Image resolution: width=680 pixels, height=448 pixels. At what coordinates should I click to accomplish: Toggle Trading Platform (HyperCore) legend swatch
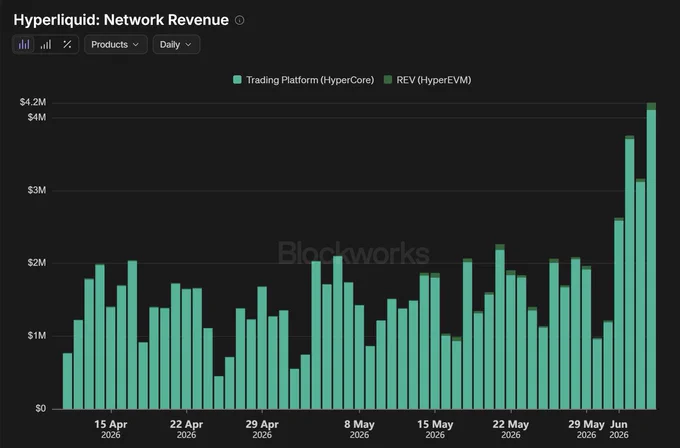pos(237,79)
